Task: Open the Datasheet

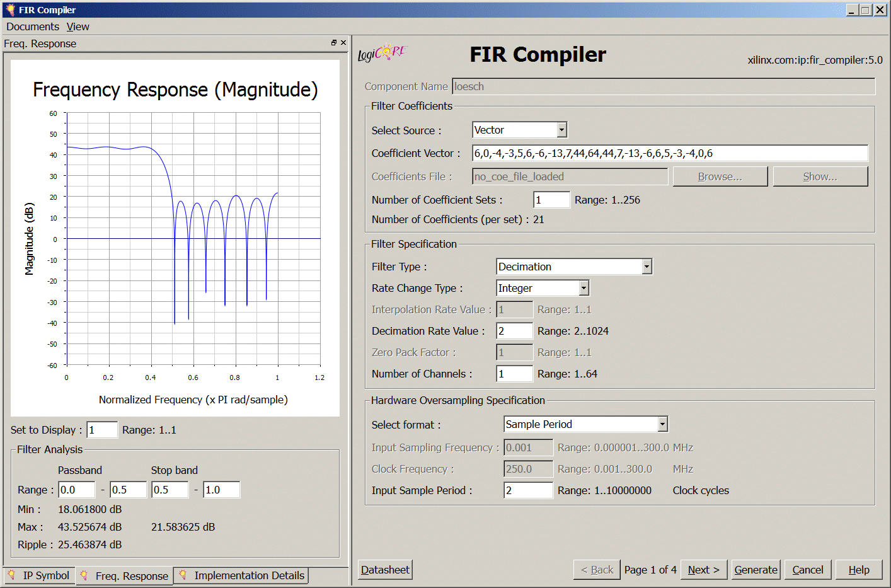Action: click(385, 570)
